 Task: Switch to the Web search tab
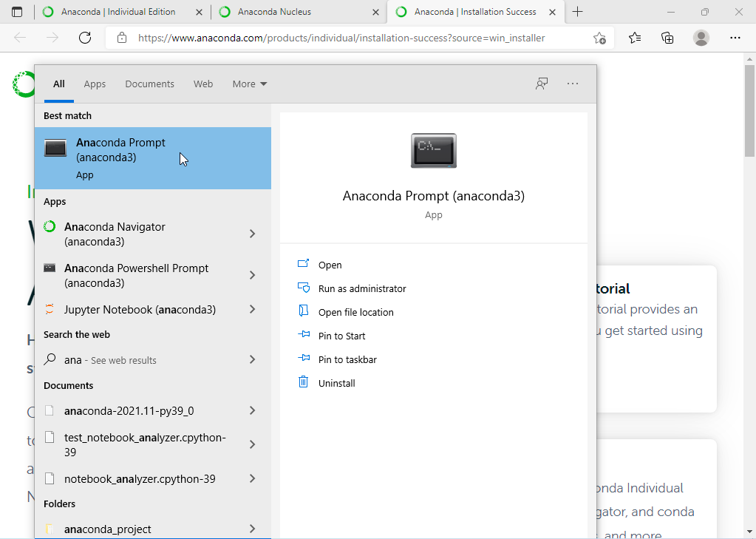click(203, 84)
